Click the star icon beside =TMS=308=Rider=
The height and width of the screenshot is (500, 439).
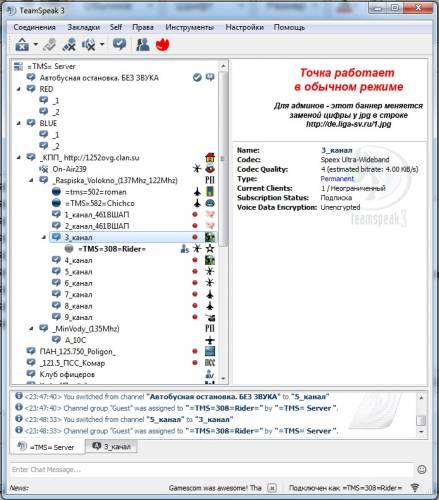[x=210, y=249]
